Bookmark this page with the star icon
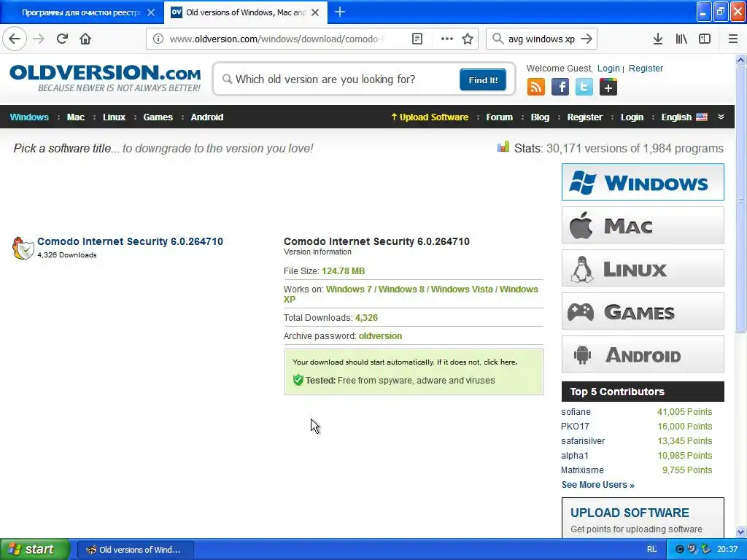The height and width of the screenshot is (560, 747). (468, 39)
